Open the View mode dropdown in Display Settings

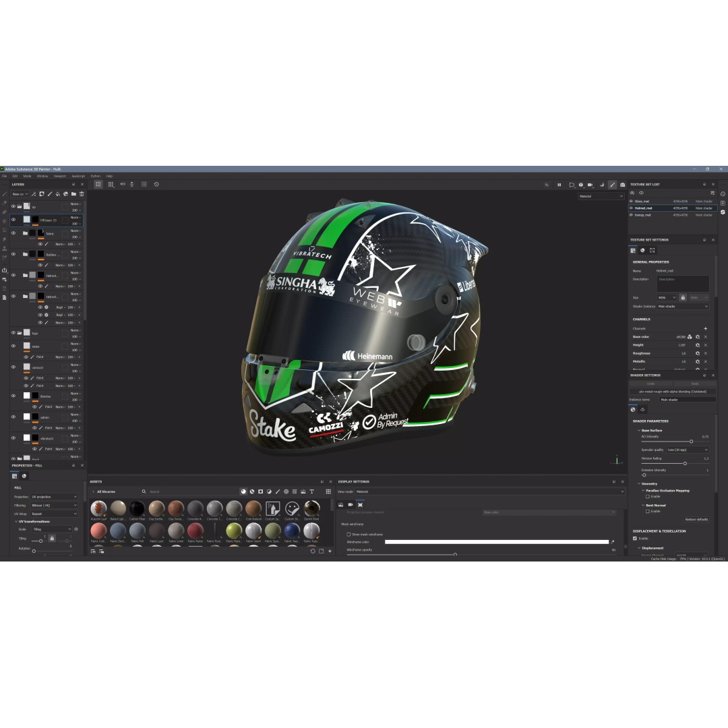(x=490, y=491)
